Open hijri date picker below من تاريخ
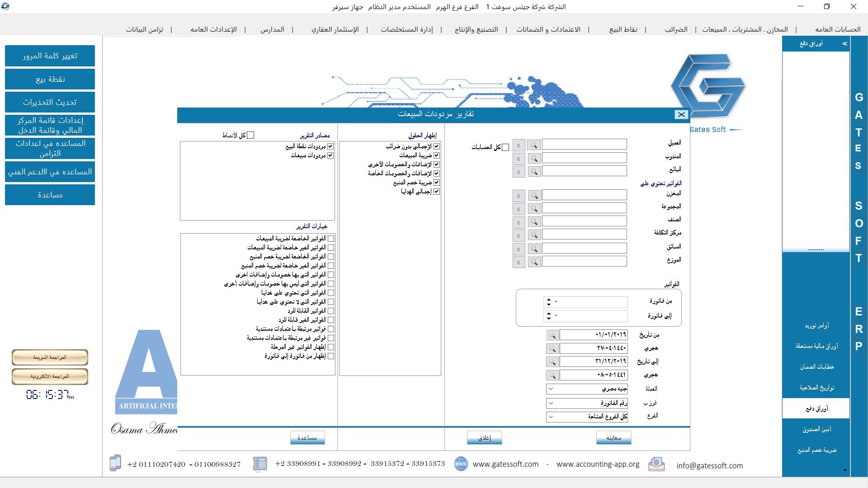 click(552, 348)
